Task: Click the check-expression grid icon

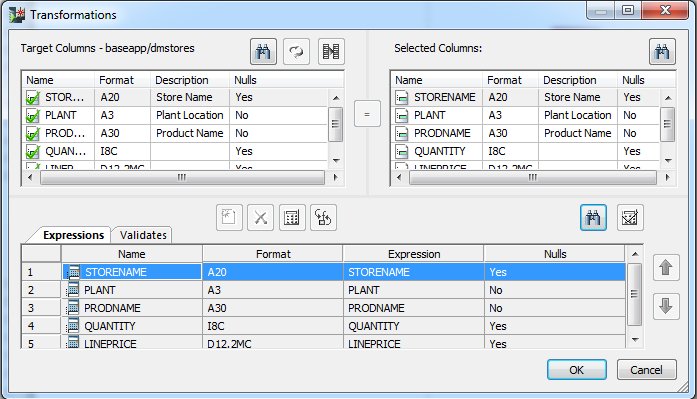Action: coord(630,218)
